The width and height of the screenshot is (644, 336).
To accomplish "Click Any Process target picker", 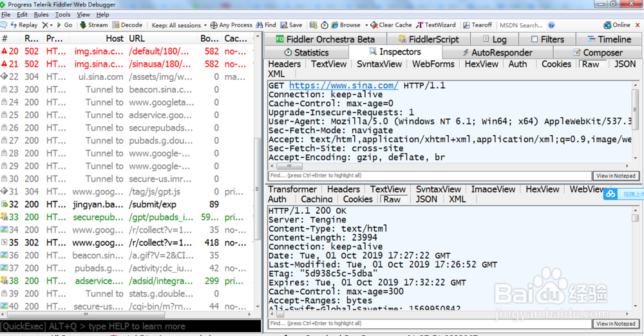I will coord(231,25).
